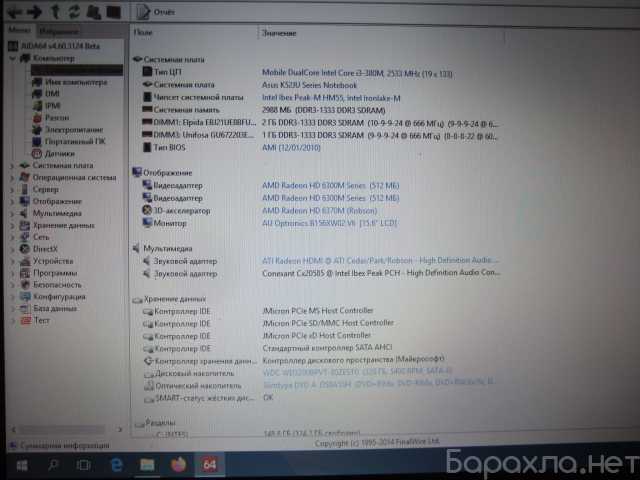Screen dimensions: 640x480
Task: Move up one level with the up arrow
Action: [55, 12]
